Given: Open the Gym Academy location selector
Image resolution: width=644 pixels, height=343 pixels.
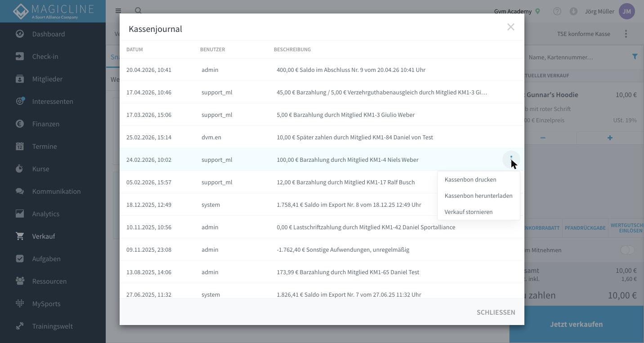Looking at the screenshot, I should [x=517, y=11].
